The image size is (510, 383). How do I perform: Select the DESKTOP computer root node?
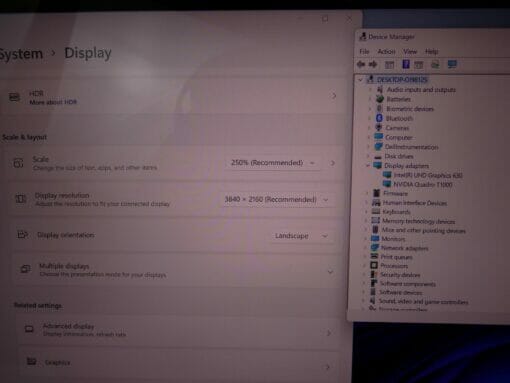402,80
